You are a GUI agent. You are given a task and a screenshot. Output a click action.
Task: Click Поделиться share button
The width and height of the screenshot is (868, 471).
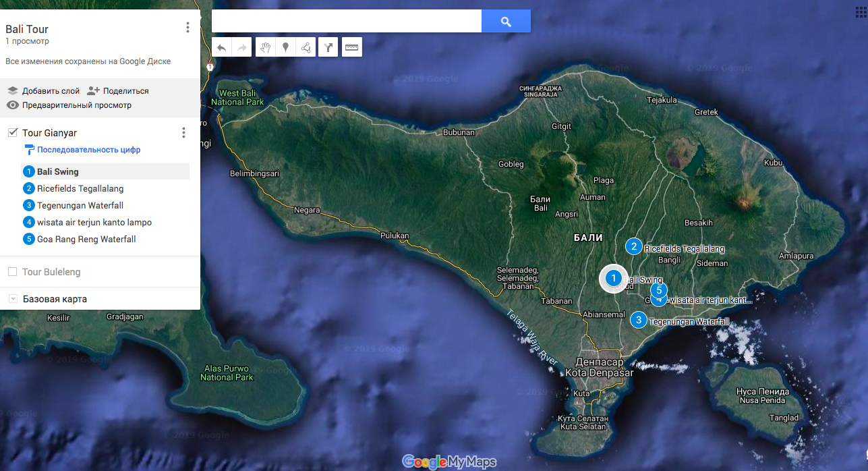(118, 90)
